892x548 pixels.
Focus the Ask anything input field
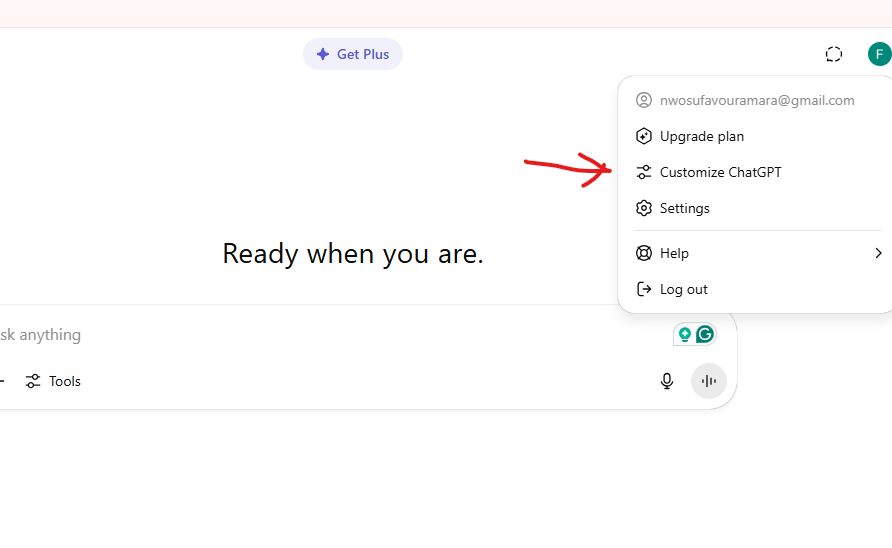(330, 335)
